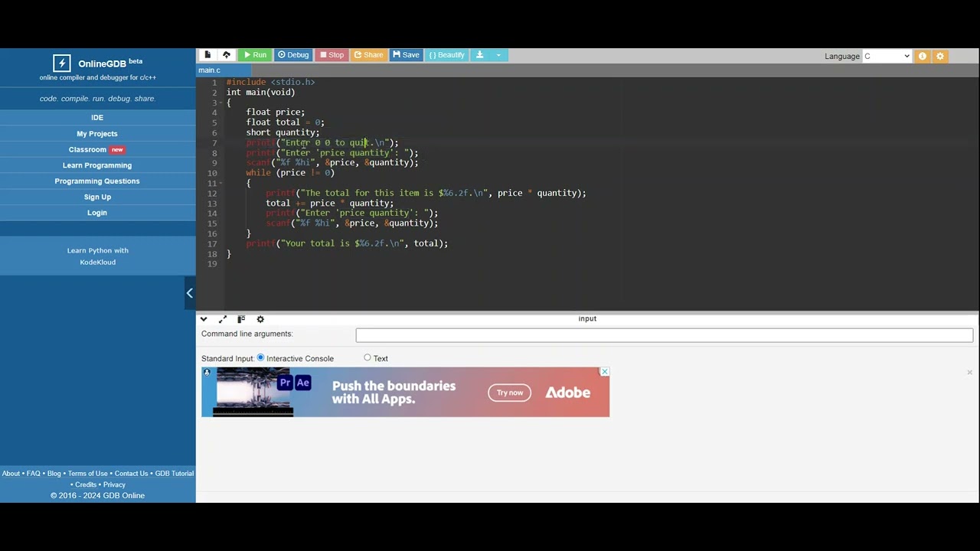
Task: Share the code with Share button
Action: 368,55
